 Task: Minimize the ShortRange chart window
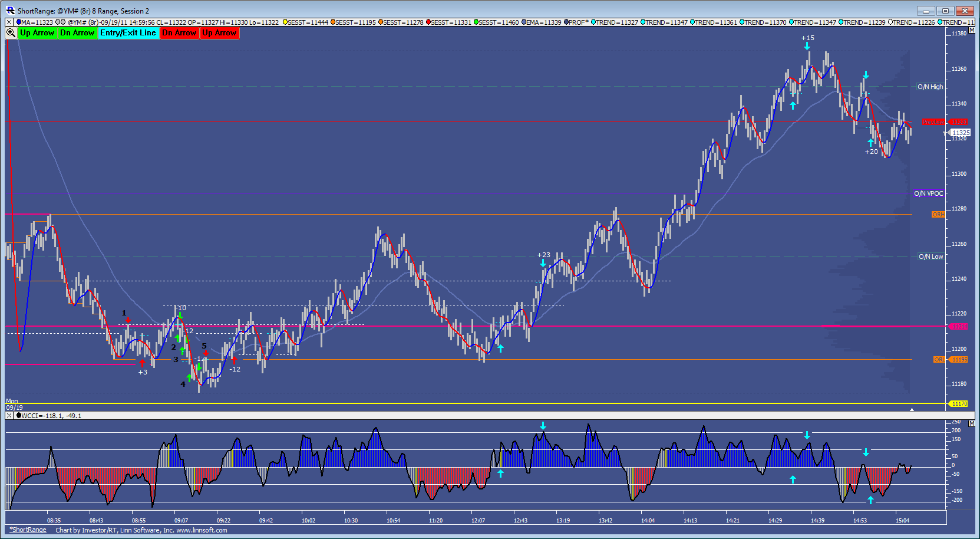click(x=926, y=11)
